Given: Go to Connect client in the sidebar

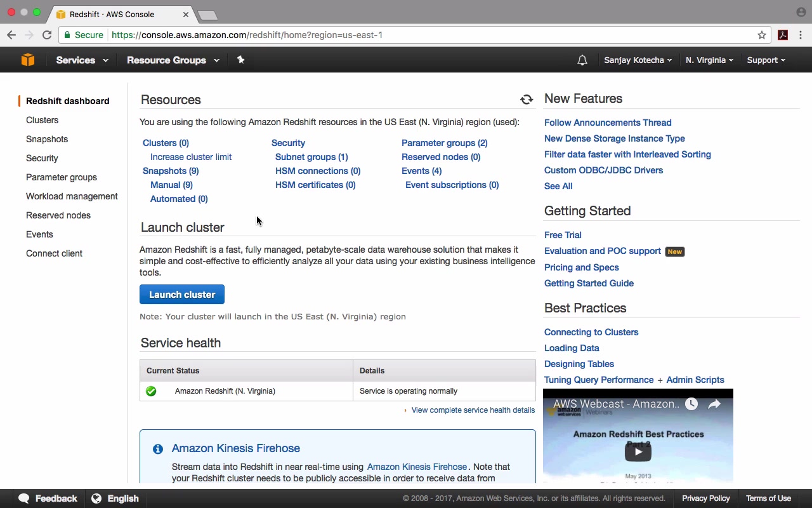Looking at the screenshot, I should [54, 253].
